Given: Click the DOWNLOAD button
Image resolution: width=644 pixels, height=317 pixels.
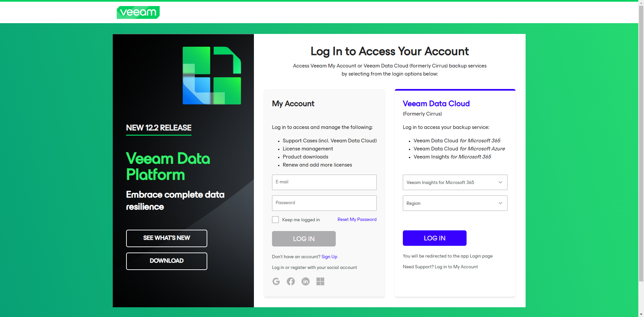Looking at the screenshot, I should (x=167, y=261).
